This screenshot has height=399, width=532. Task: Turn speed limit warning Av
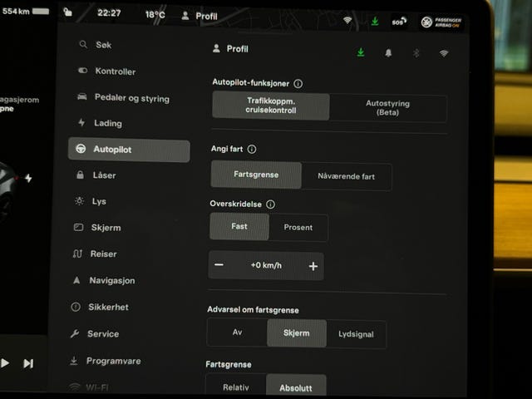click(237, 332)
